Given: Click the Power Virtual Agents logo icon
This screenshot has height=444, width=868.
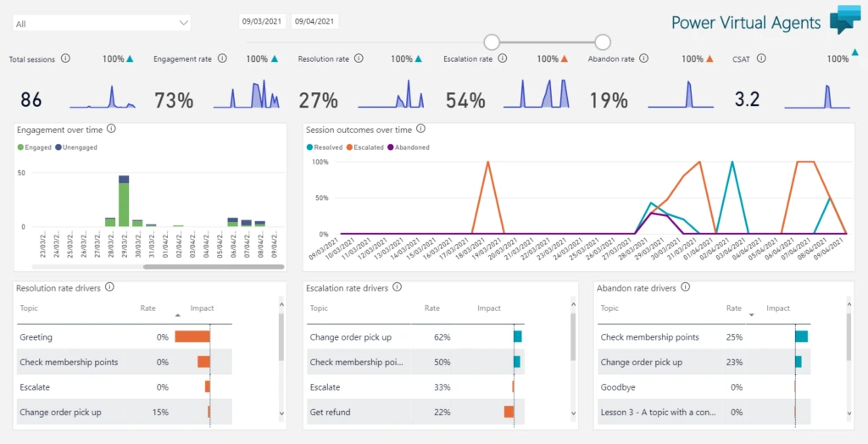Looking at the screenshot, I should pyautogui.click(x=844, y=19).
